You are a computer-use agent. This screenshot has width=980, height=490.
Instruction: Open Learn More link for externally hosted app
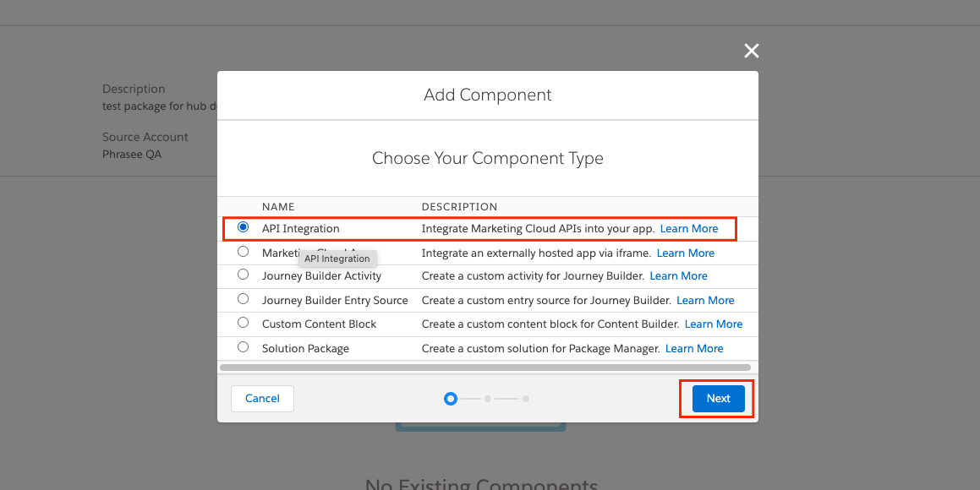[686, 253]
